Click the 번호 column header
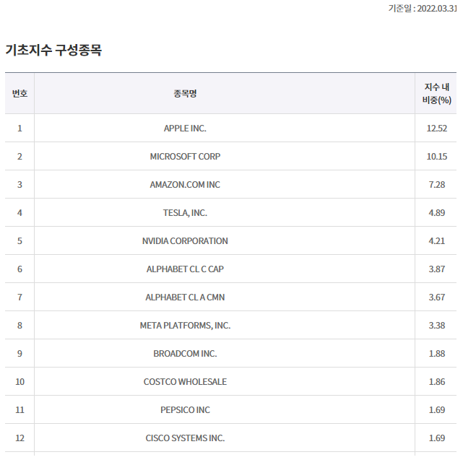 pos(20,93)
